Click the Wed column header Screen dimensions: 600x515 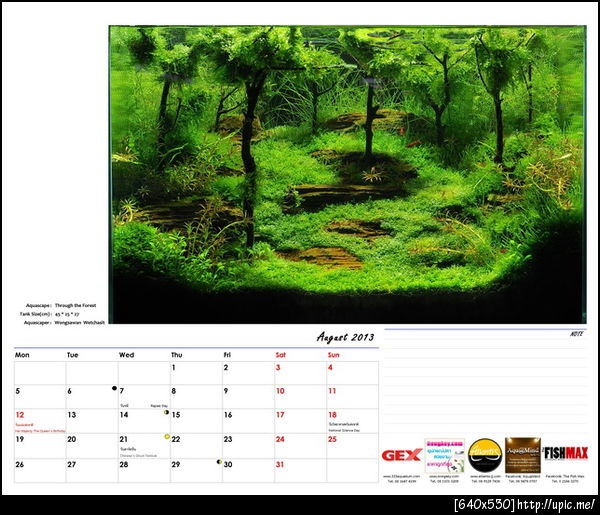126,355
